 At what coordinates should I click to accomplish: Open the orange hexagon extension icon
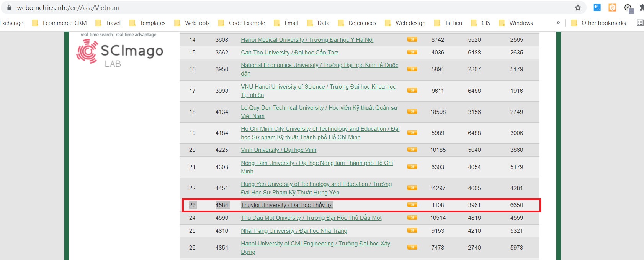point(612,8)
